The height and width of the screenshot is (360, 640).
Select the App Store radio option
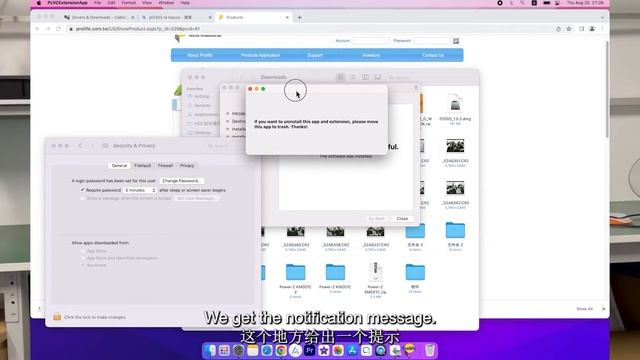83,251
